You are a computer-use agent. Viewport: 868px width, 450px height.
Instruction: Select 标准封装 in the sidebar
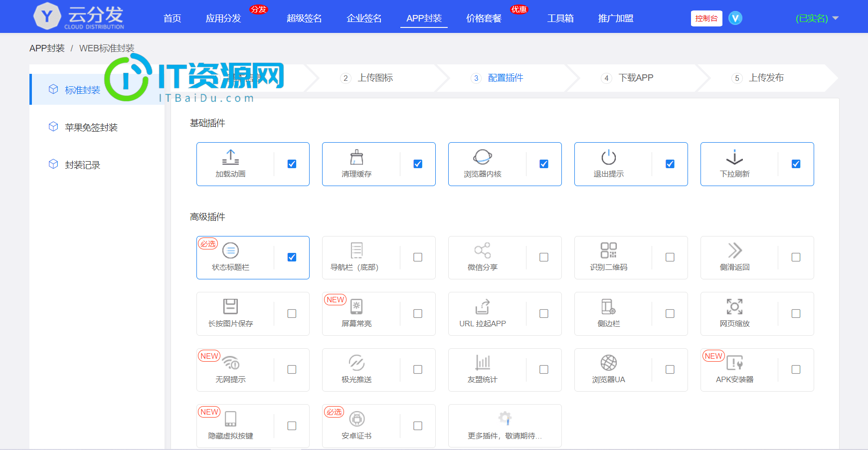coord(97,90)
